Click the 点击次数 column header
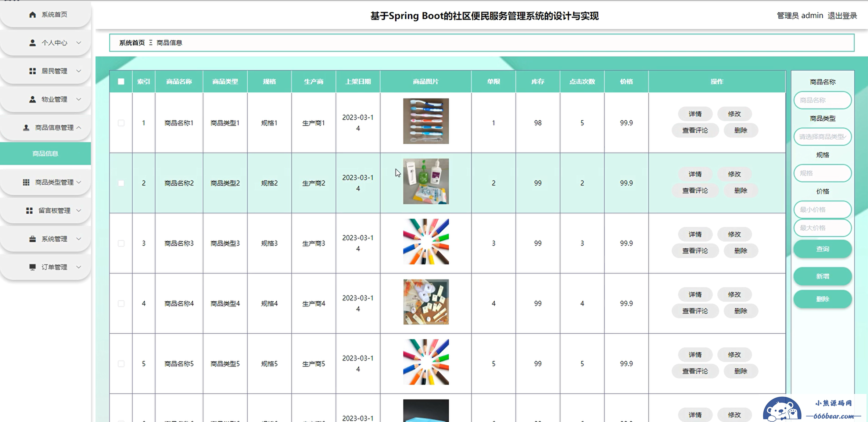The width and height of the screenshot is (868, 422). point(582,81)
